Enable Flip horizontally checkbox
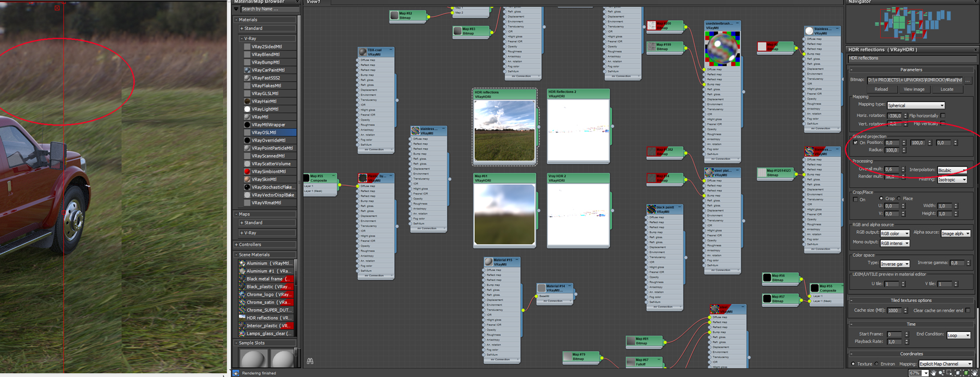The width and height of the screenshot is (980, 377). 943,115
